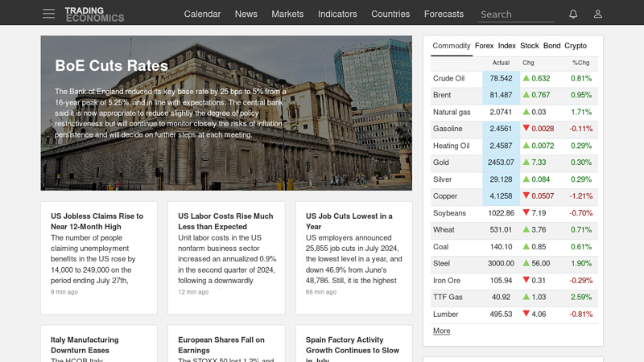Screen dimensions: 644x362
Task: Open Markets in the top navigation
Action: tap(287, 14)
